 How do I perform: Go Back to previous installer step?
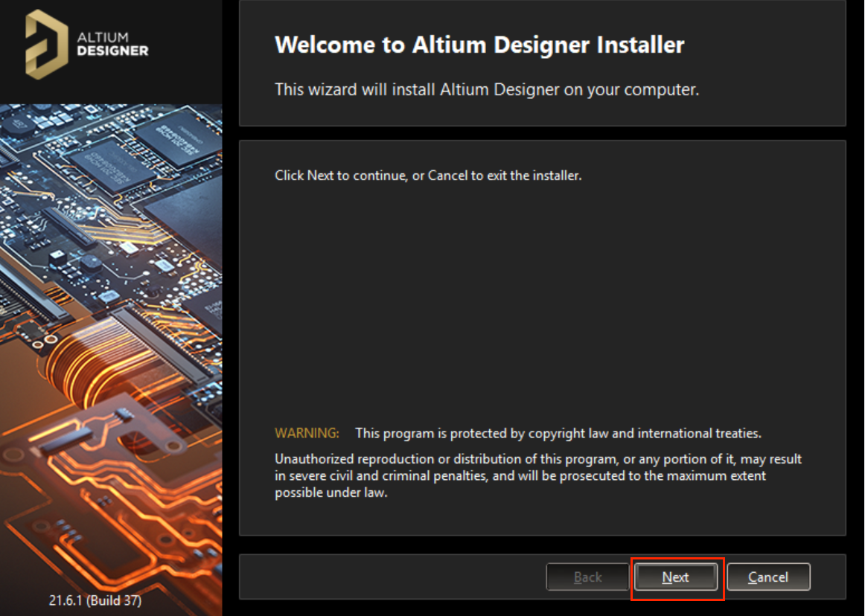(587, 577)
